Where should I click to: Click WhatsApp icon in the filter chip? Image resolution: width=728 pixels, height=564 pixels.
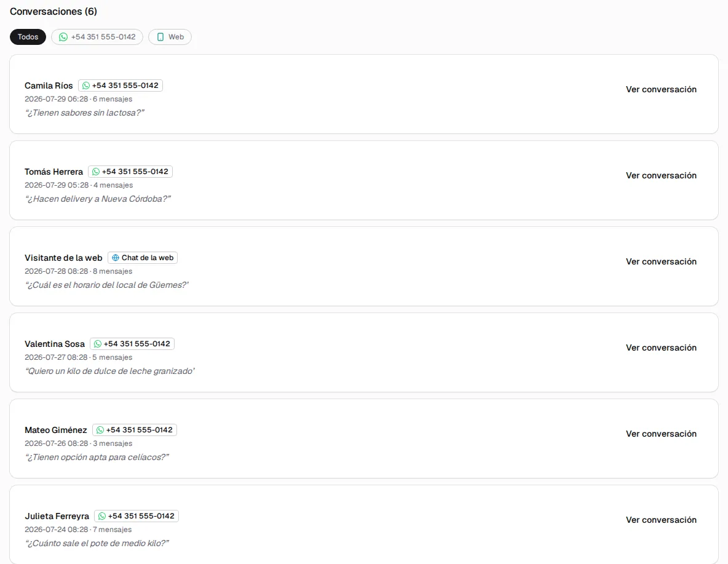point(63,37)
